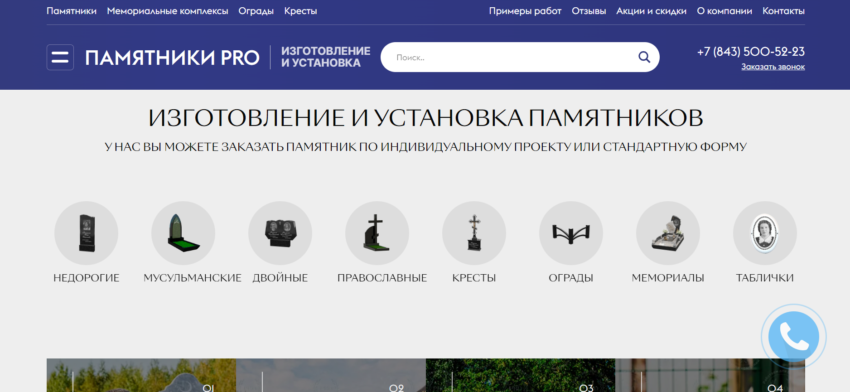Click the НЕДОРОГИЕ category label
The width and height of the screenshot is (850, 392).
point(86,278)
